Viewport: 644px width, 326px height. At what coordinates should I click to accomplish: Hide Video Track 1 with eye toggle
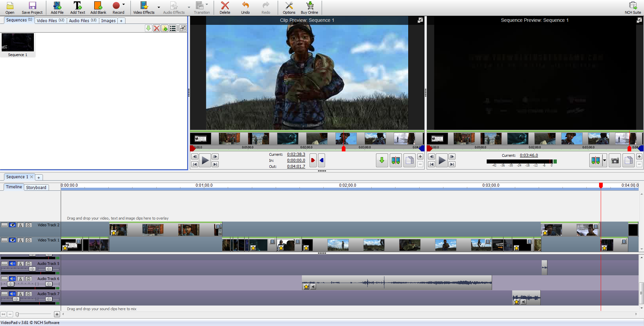12,240
